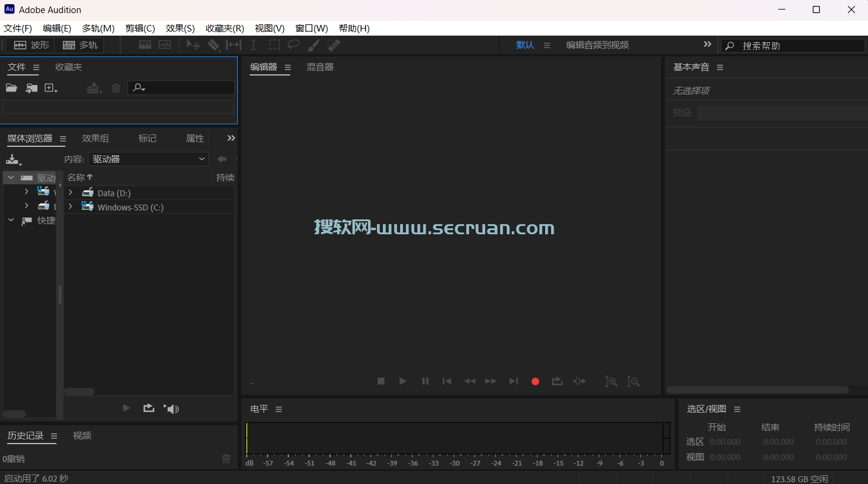This screenshot has width=868, height=484.
Task: Toggle Media Browser loop playback icon
Action: tap(149, 408)
